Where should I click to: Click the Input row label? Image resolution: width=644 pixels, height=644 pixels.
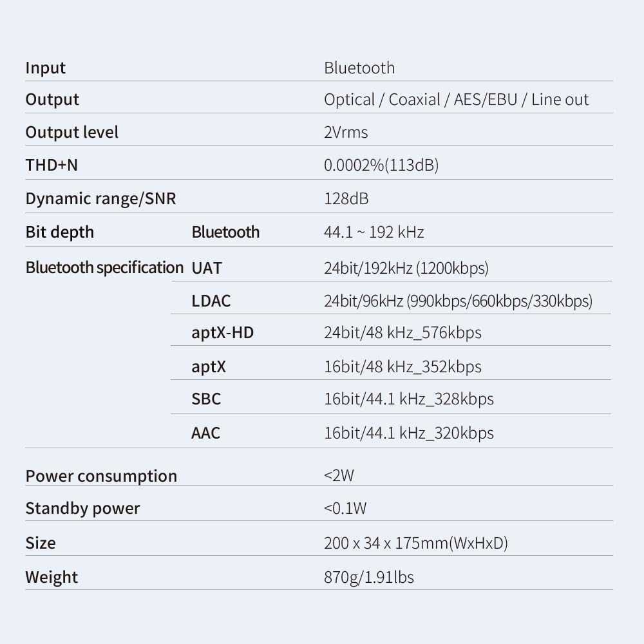pyautogui.click(x=45, y=68)
